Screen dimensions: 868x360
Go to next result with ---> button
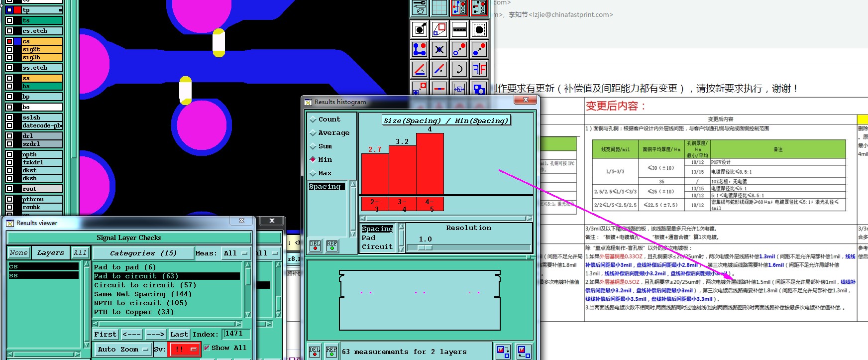pyautogui.click(x=156, y=335)
